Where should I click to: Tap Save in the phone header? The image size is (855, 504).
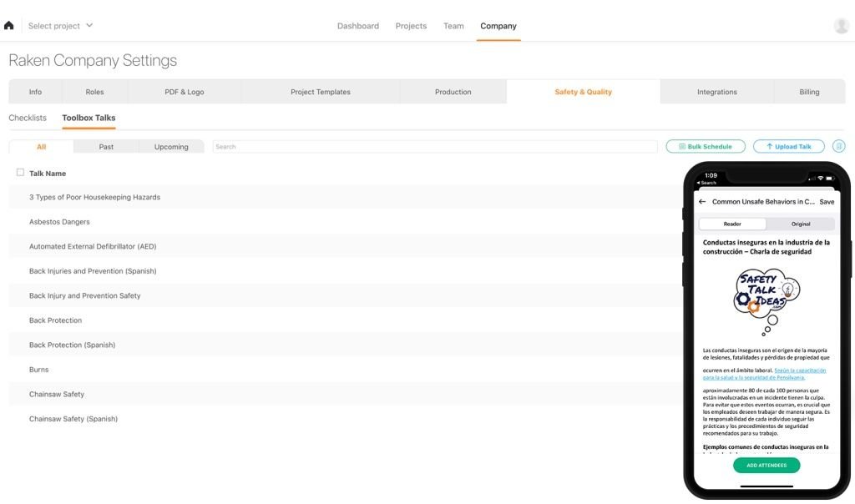pyautogui.click(x=826, y=202)
